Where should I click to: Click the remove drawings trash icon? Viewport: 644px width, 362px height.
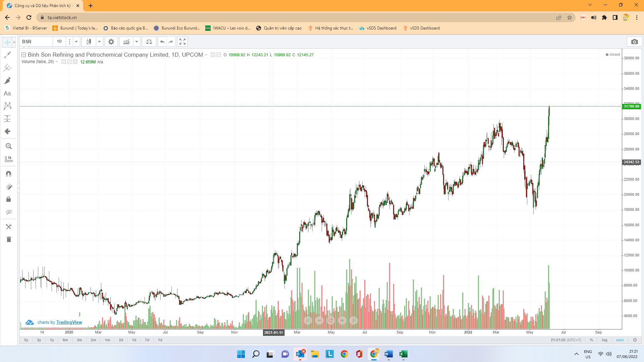click(x=9, y=239)
